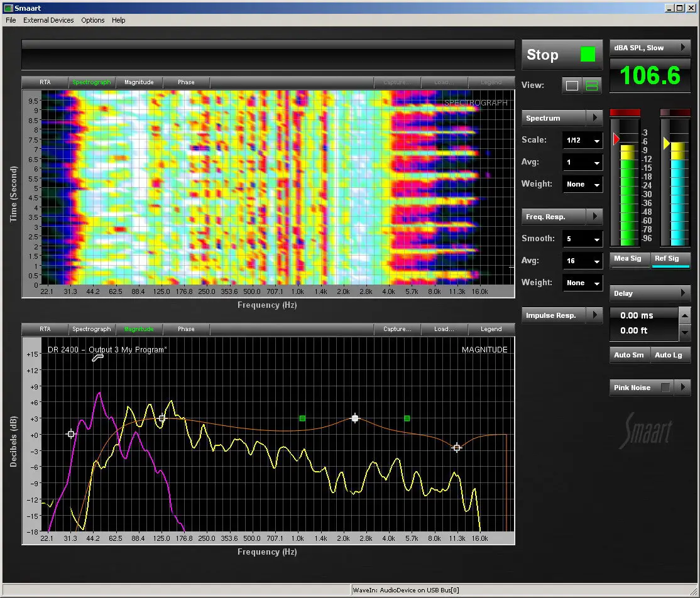The image size is (700, 598).
Task: Open the File menu
Action: click(11, 20)
